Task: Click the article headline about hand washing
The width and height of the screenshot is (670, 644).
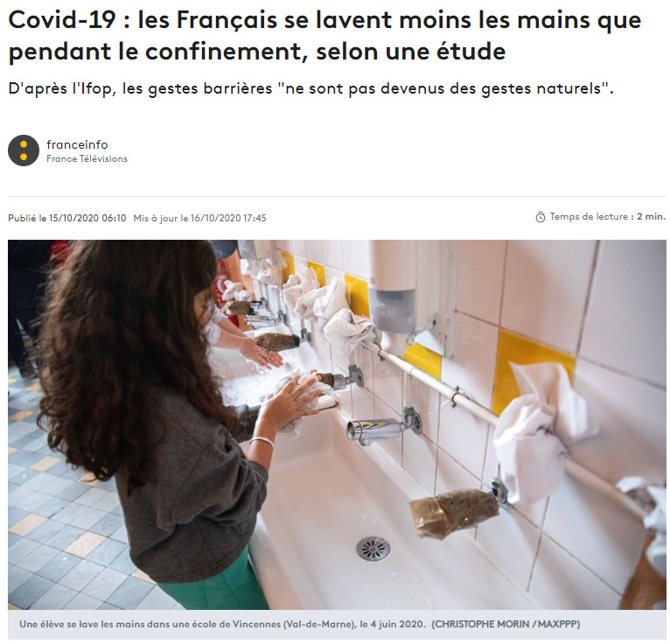Action: [x=325, y=36]
